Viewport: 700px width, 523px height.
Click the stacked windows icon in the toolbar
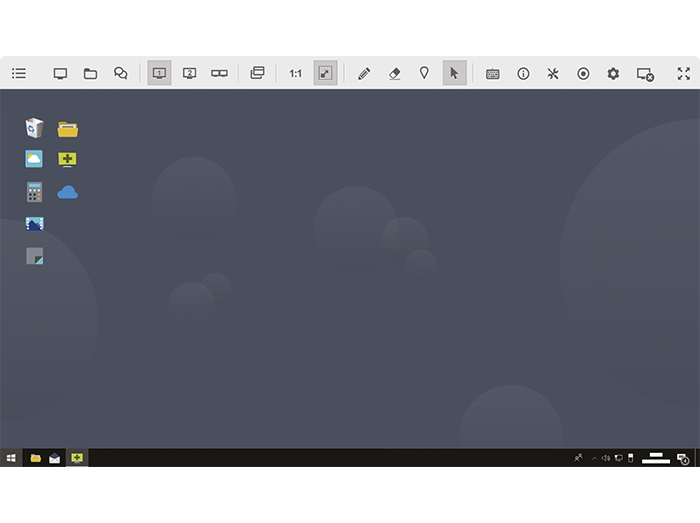257,73
